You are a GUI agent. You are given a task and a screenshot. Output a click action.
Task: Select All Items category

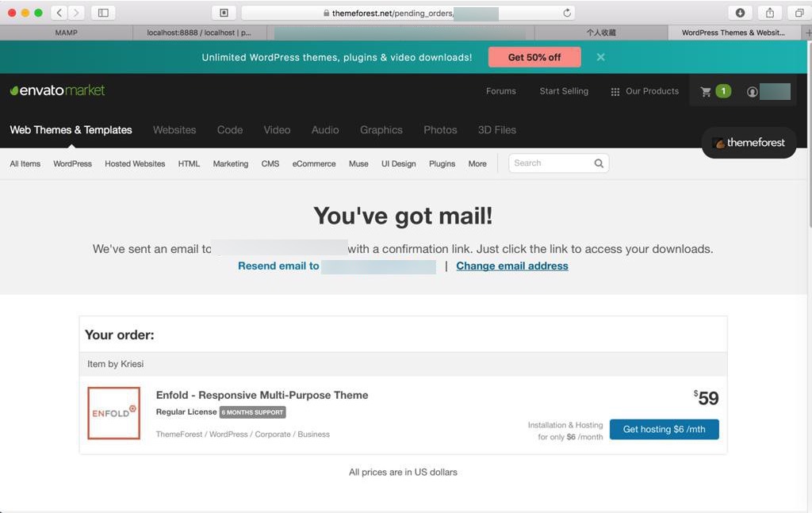point(25,163)
